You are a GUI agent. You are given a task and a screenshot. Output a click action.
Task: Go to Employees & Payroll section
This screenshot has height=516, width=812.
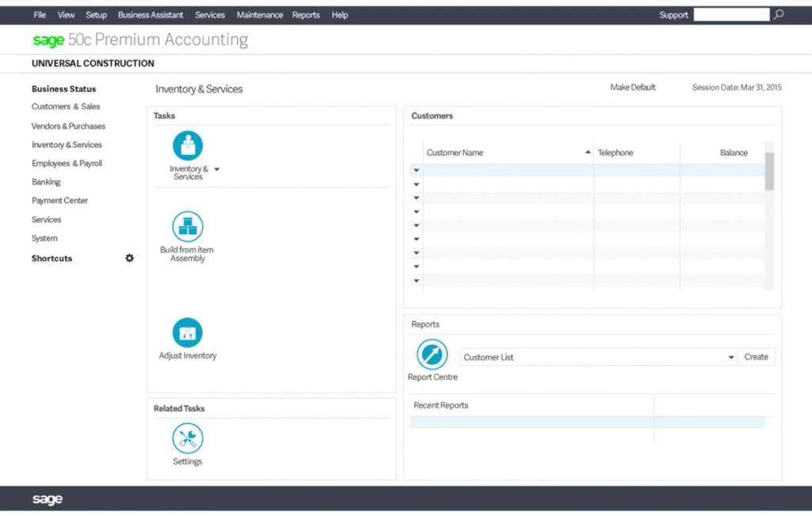pyautogui.click(x=67, y=163)
